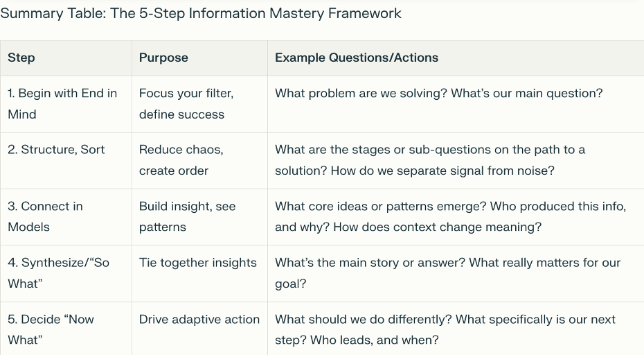Click the 'What problem are we solving?' text
This screenshot has width=644, height=355.
[x=360, y=93]
